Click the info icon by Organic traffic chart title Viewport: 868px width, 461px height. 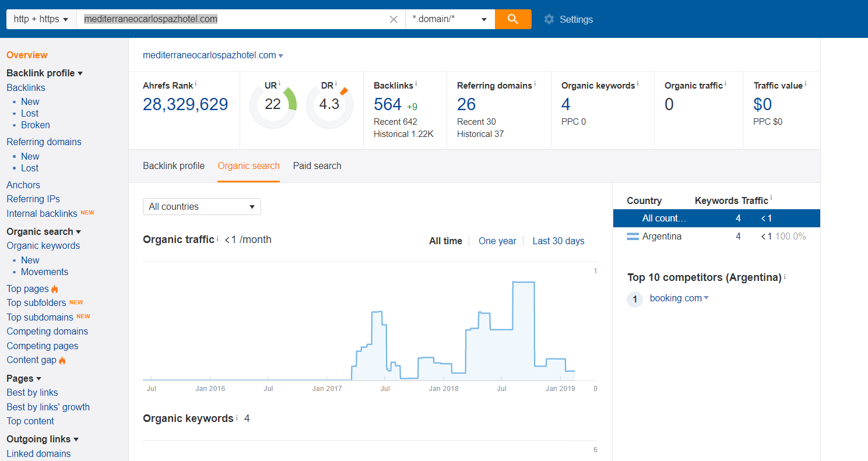(x=218, y=238)
